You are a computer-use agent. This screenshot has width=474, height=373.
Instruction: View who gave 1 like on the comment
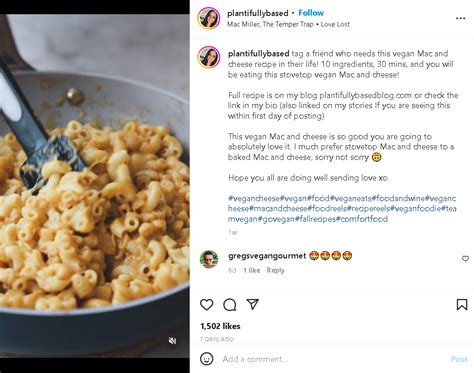(x=252, y=270)
